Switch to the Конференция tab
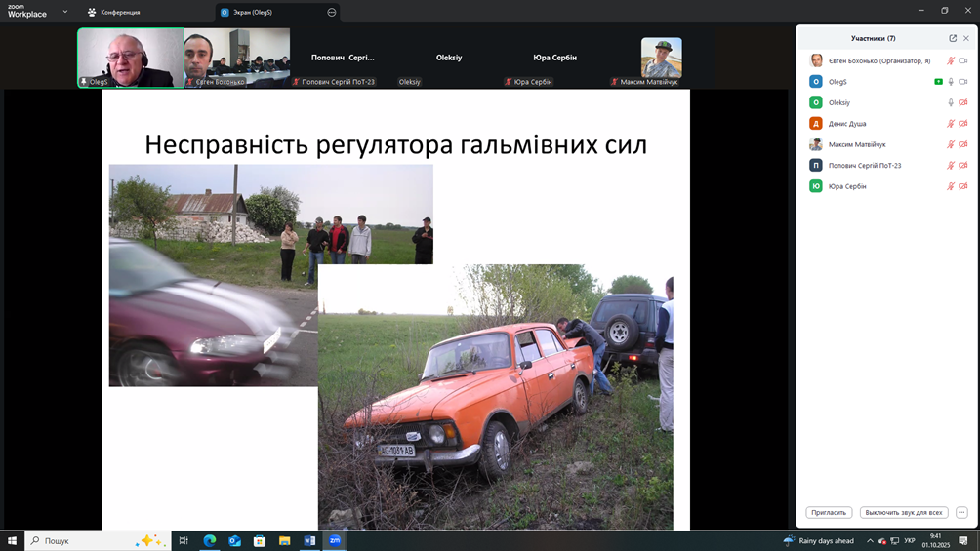980x551 pixels. 114,13
